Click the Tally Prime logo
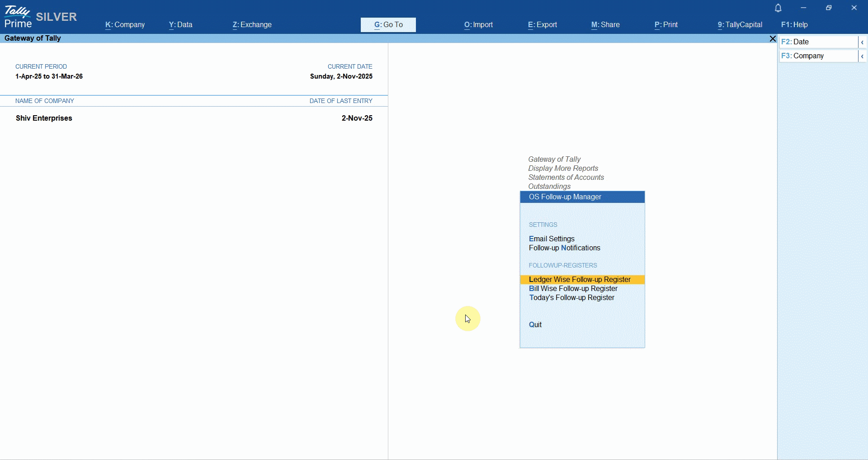868x460 pixels. tap(18, 17)
